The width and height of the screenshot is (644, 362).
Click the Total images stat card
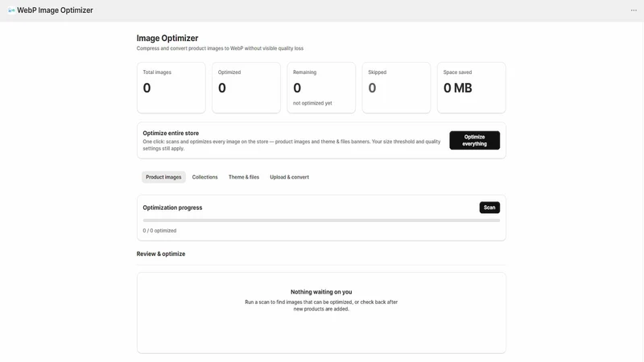coord(171,88)
